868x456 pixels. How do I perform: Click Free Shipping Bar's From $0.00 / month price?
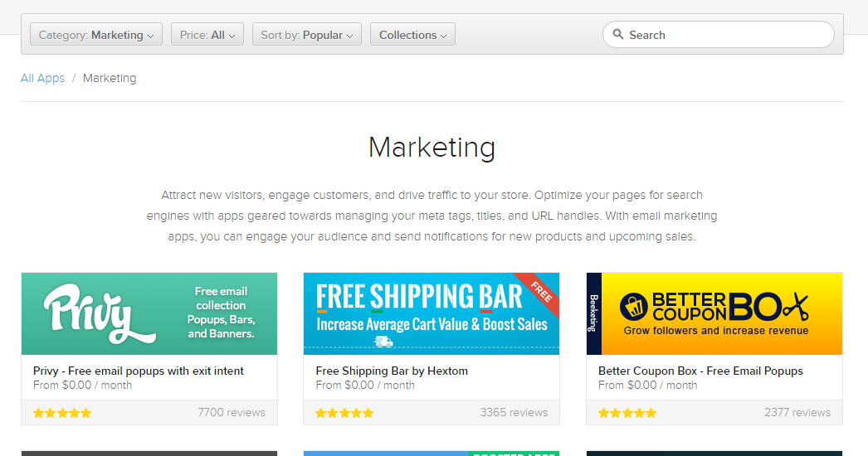coord(365,386)
